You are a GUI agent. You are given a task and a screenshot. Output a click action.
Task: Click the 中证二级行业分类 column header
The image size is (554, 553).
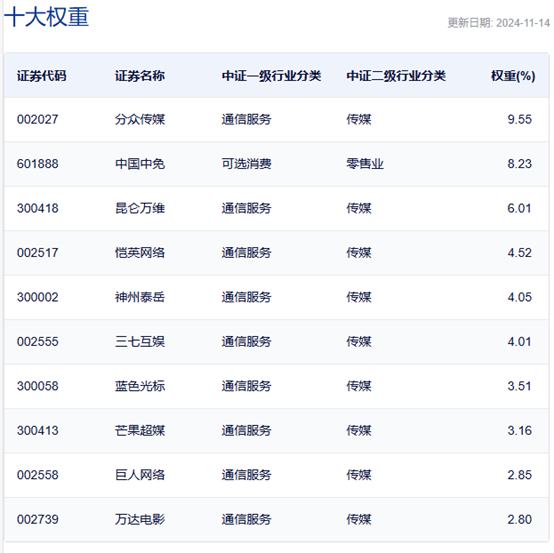pos(396,76)
